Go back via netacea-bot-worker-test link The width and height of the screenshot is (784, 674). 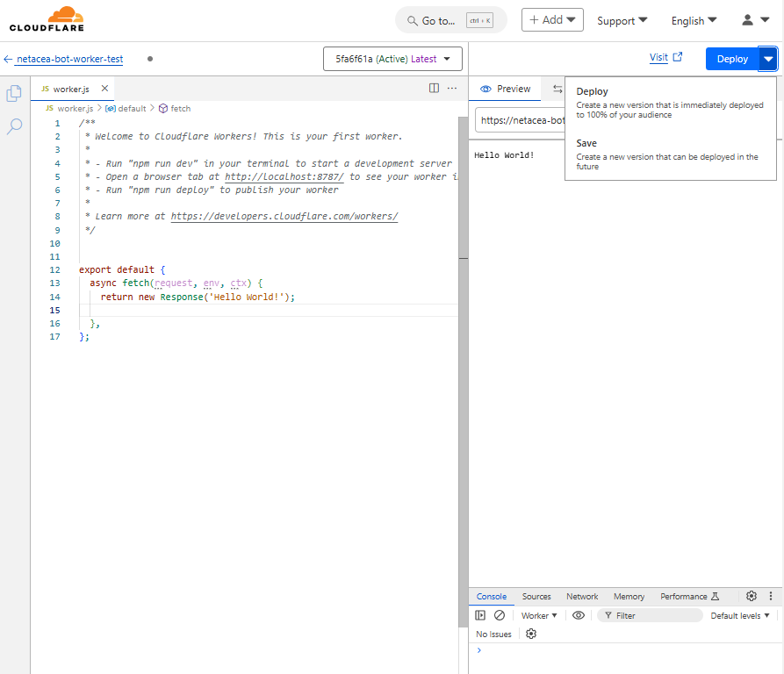[x=68, y=59]
